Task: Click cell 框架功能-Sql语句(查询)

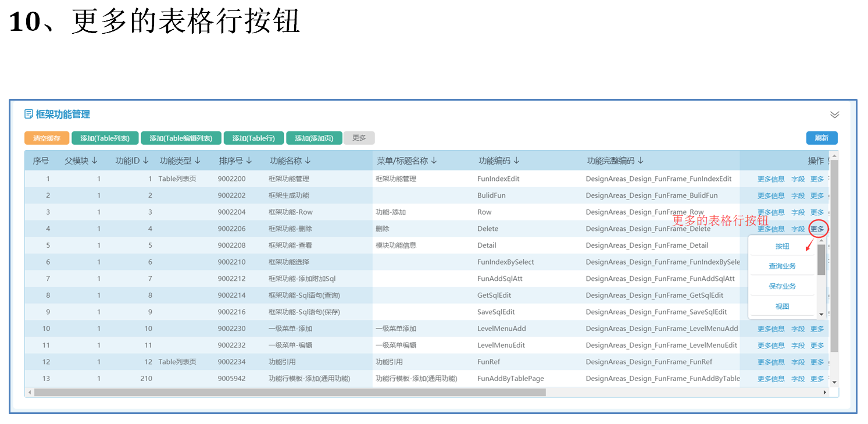Action: coord(305,295)
